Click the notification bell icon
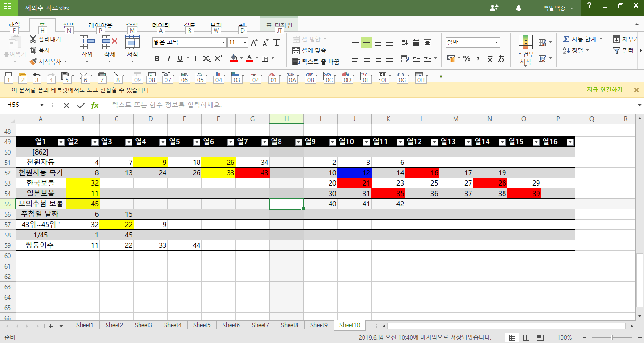This screenshot has width=644, height=343. point(519,8)
